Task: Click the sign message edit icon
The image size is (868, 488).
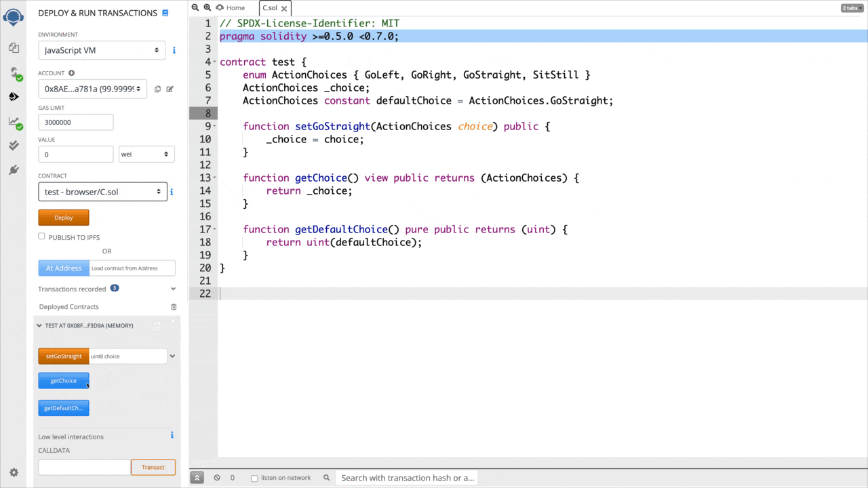Action: [170, 89]
